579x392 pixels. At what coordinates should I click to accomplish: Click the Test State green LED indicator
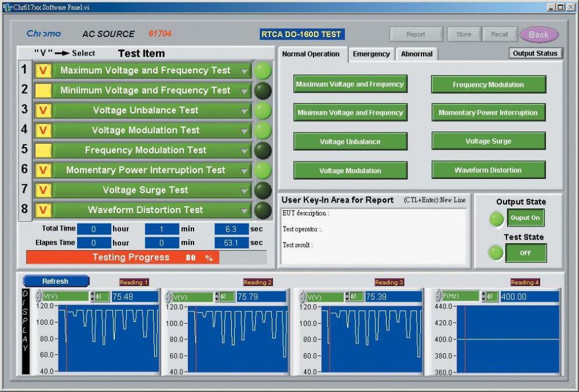[x=496, y=253]
